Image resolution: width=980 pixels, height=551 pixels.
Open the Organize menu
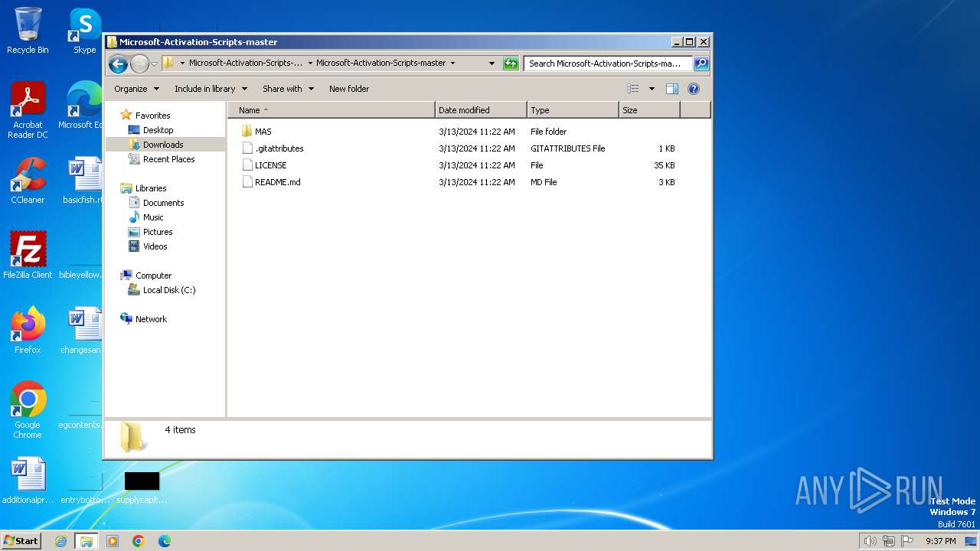[x=136, y=89]
